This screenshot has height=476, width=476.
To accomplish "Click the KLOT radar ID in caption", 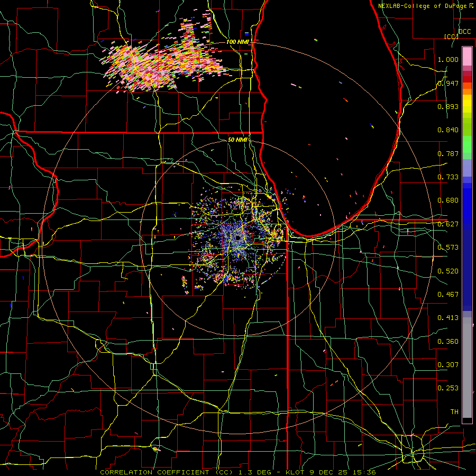I will [x=296, y=472].
